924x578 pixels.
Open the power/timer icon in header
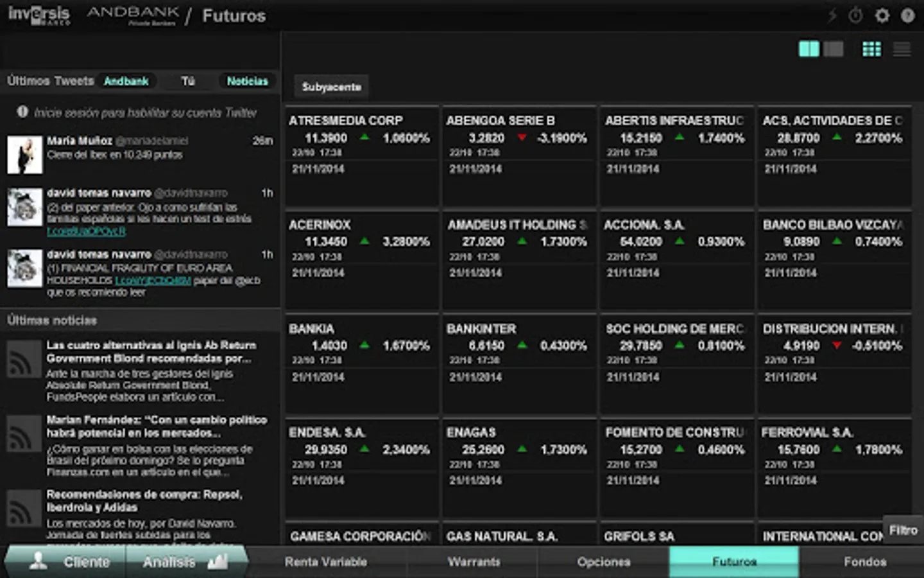click(856, 15)
